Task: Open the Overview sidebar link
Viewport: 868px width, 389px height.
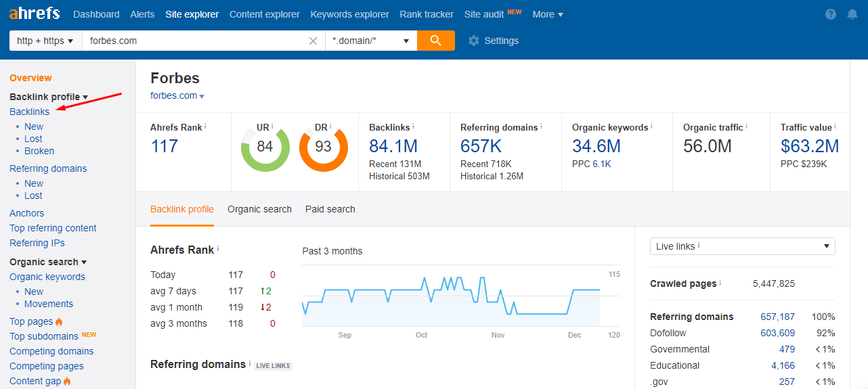Action: pos(30,78)
